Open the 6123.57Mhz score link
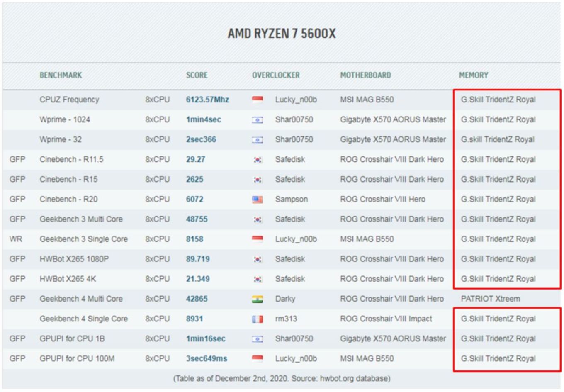The width and height of the screenshot is (564, 392). point(207,100)
